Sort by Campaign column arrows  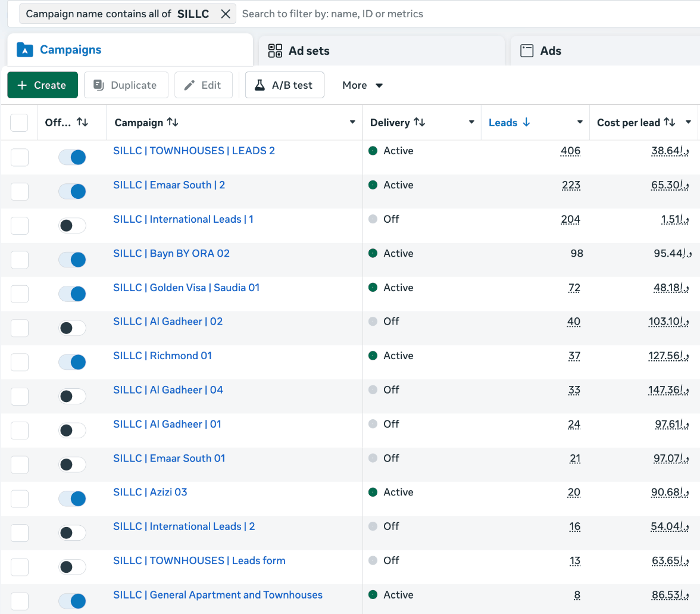coord(173,122)
